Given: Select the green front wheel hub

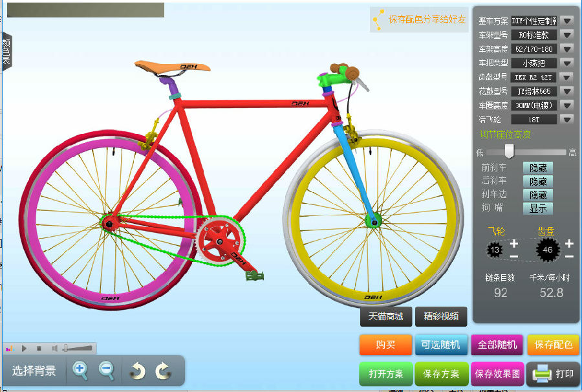Looking at the screenshot, I should (x=373, y=221).
